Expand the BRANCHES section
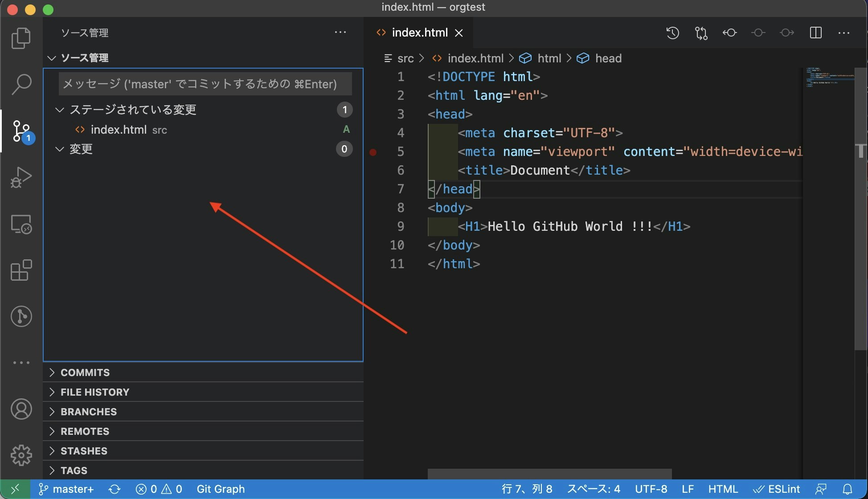The width and height of the screenshot is (868, 499). point(88,412)
